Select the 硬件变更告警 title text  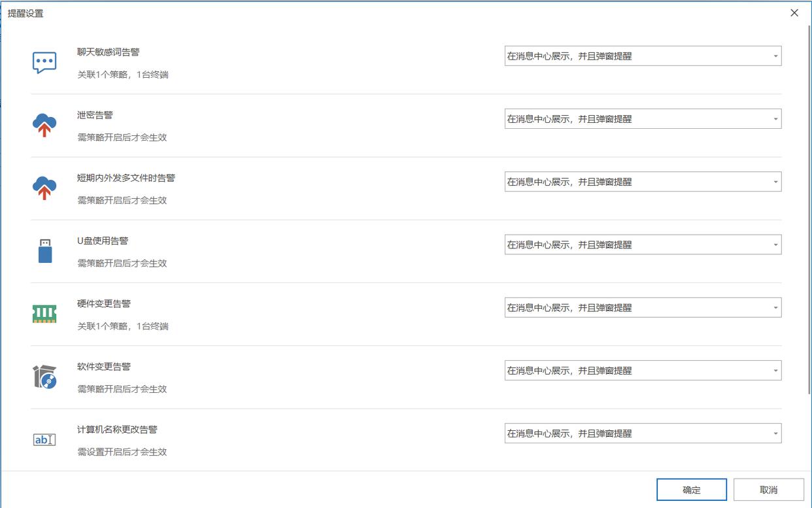click(104, 303)
